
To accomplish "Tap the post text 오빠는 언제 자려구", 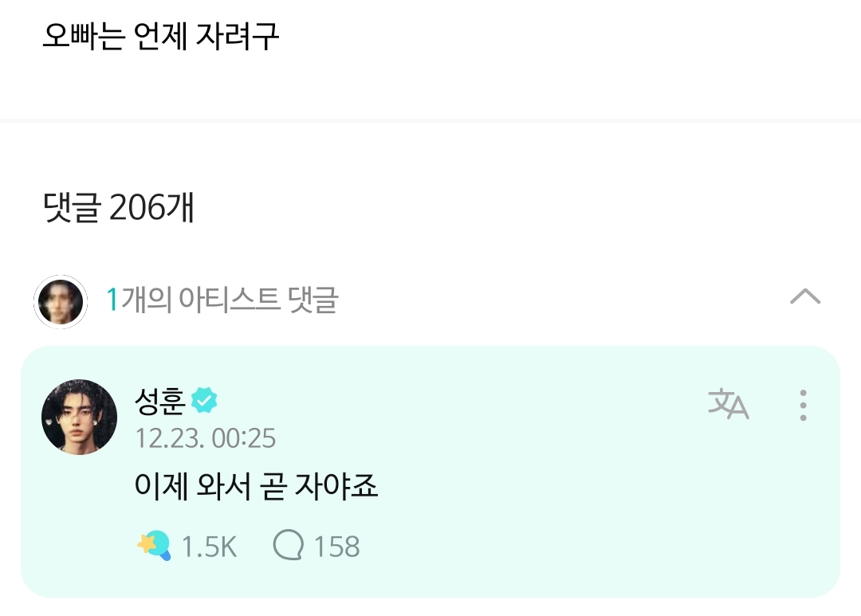I will coord(160,37).
